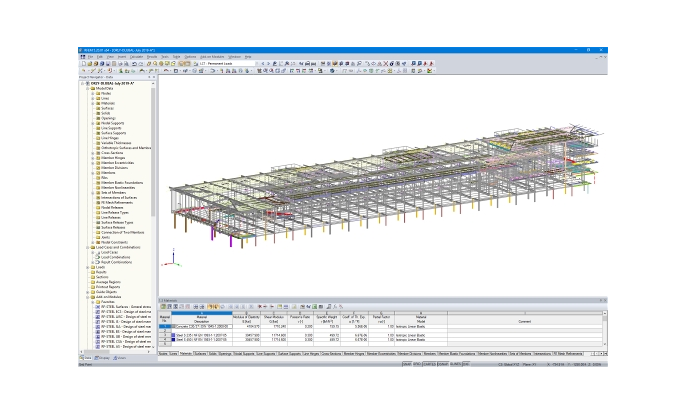Click the Print toolbar icon
The height and width of the screenshot is (414, 686).
120,63
